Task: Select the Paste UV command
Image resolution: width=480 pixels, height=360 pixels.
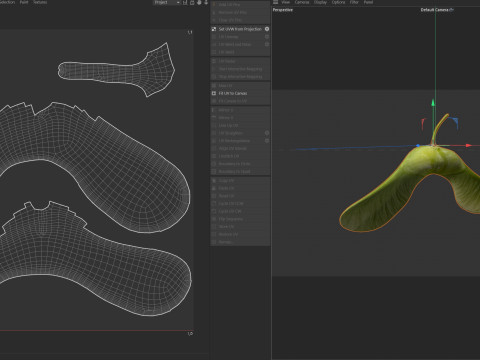Action: pyautogui.click(x=226, y=188)
